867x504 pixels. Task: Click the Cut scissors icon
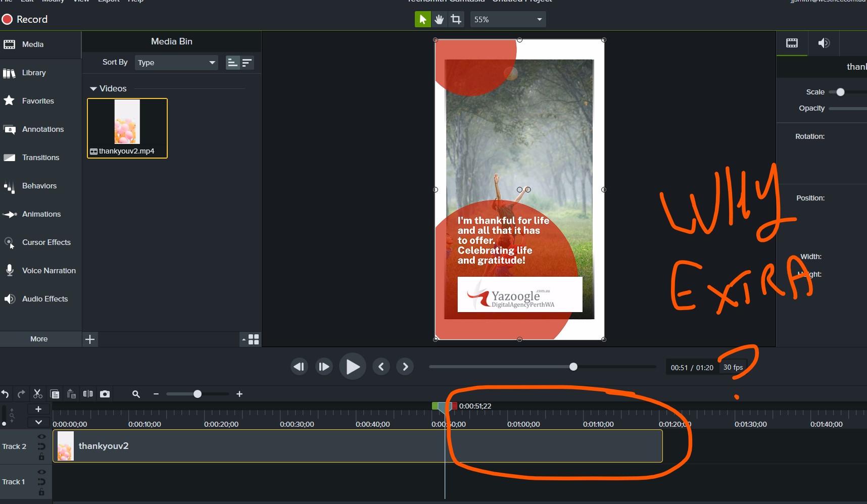[x=38, y=394]
